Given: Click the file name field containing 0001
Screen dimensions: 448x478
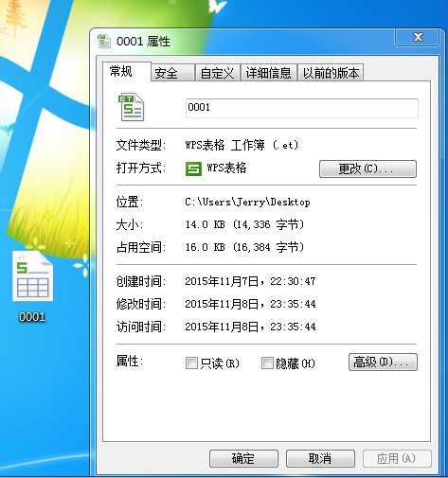Looking at the screenshot, I should tap(302, 108).
